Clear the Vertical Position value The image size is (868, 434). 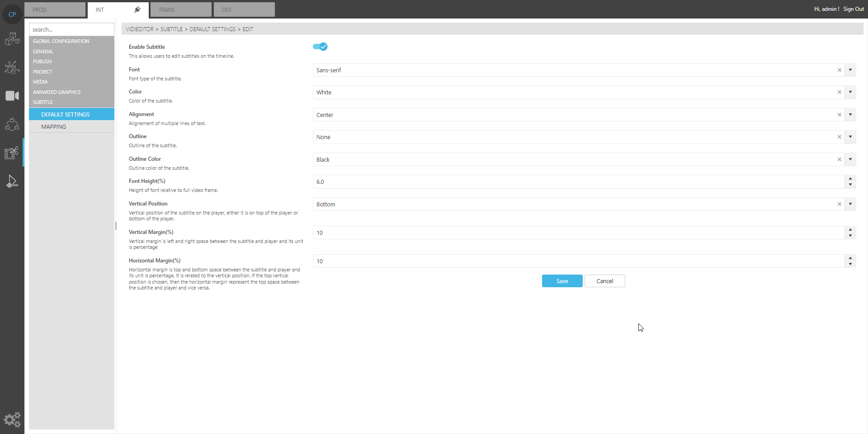click(839, 204)
